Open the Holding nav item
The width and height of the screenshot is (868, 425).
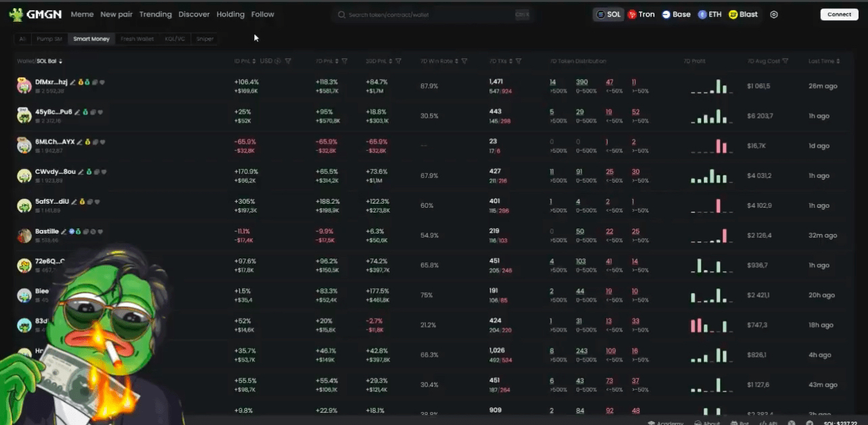coord(231,14)
